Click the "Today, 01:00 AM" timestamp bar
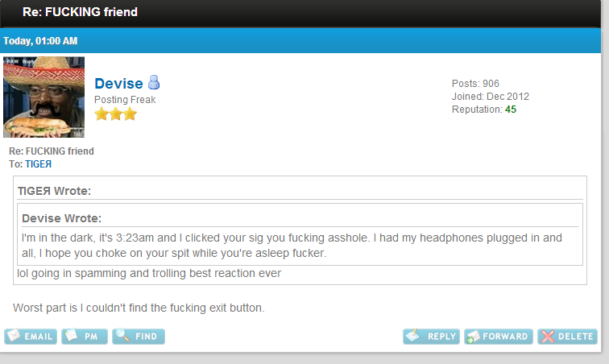This screenshot has width=609, height=364. (x=40, y=41)
